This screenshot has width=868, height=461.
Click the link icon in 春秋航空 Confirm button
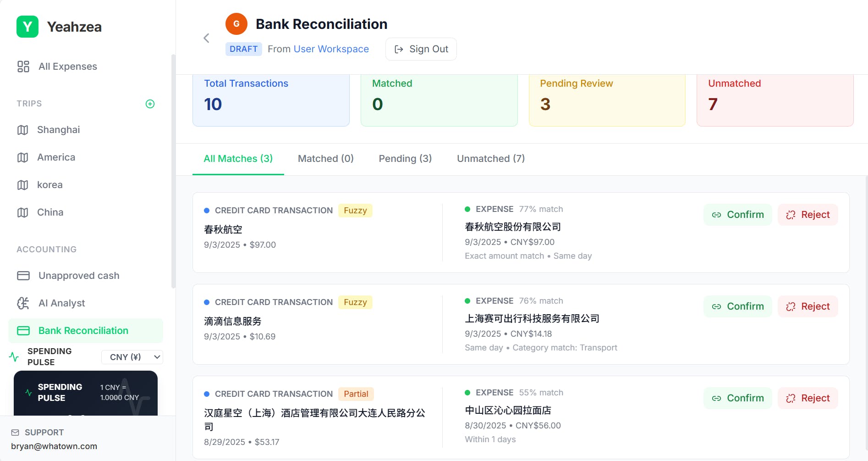tap(716, 215)
